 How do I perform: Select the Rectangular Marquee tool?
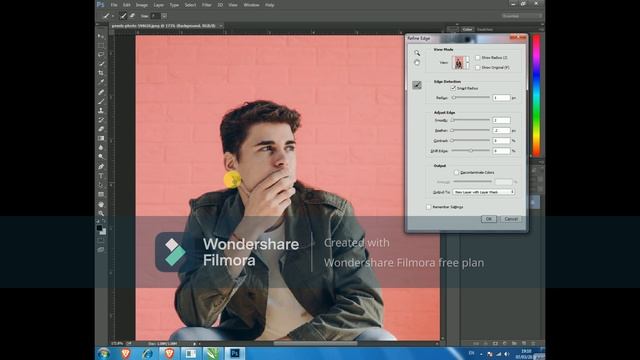tap(101, 46)
